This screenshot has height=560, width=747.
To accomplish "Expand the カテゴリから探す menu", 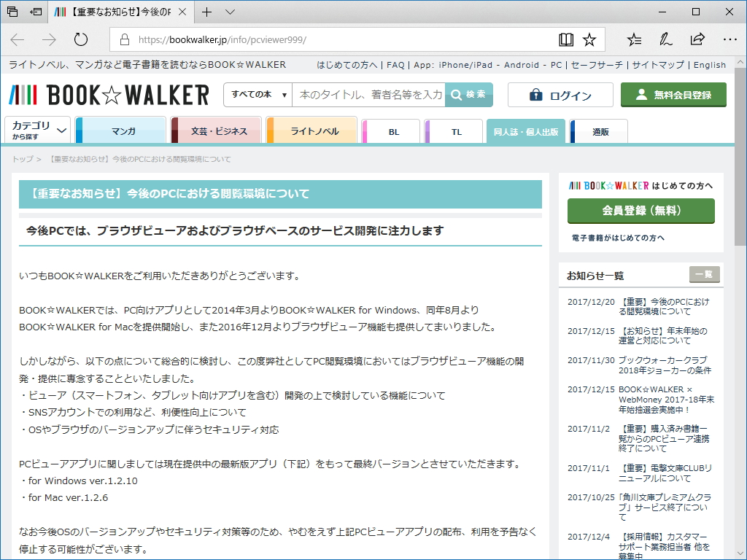I will click(38, 130).
